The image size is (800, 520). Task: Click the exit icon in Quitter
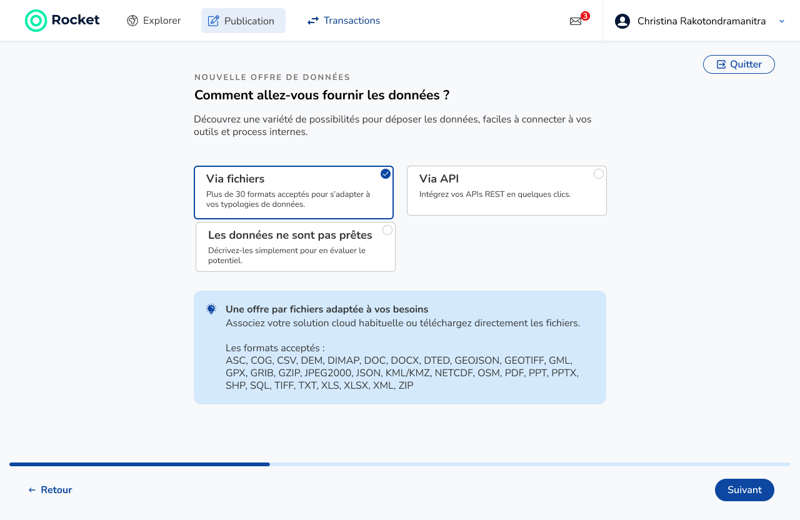721,64
